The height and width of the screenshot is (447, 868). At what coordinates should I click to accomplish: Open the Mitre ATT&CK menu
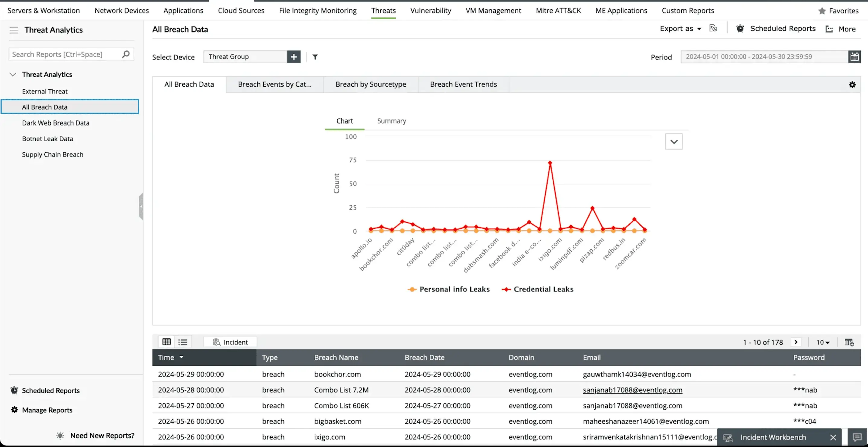[558, 11]
